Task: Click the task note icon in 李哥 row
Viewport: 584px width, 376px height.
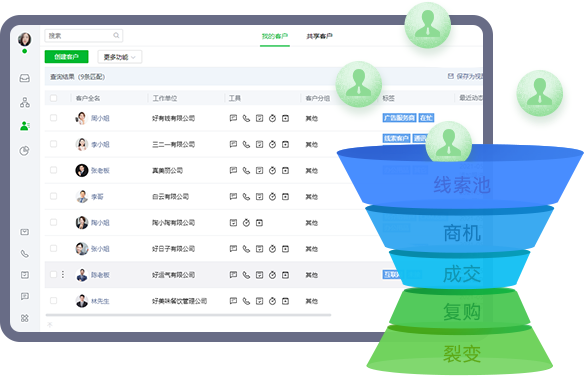Action: 259,197
